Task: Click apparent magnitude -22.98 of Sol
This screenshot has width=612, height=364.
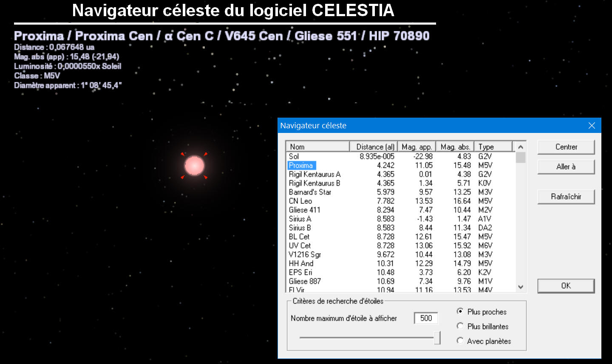Action: [423, 156]
